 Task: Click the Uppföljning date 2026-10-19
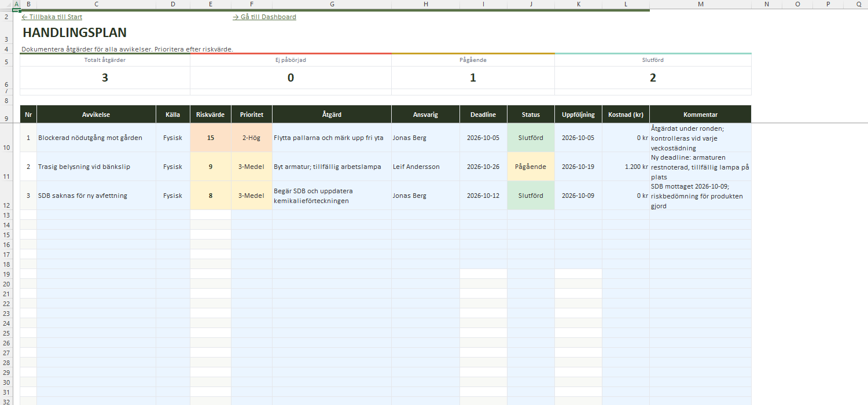[x=579, y=167]
